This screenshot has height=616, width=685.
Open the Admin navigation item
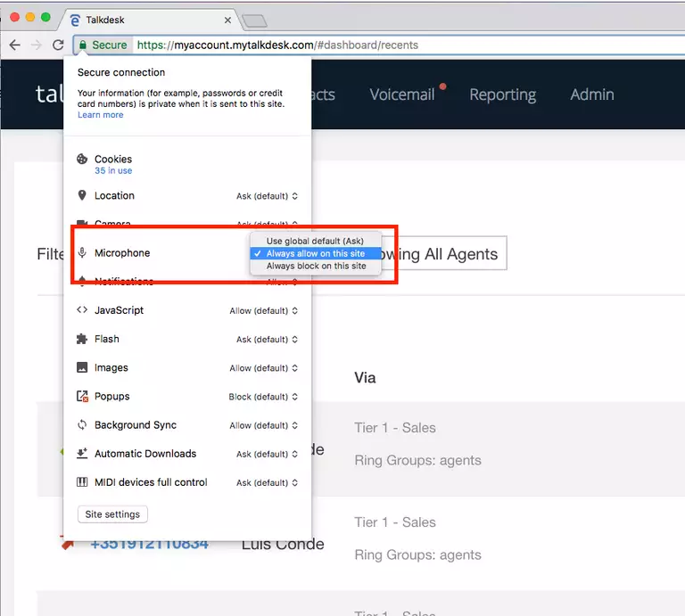pos(591,94)
